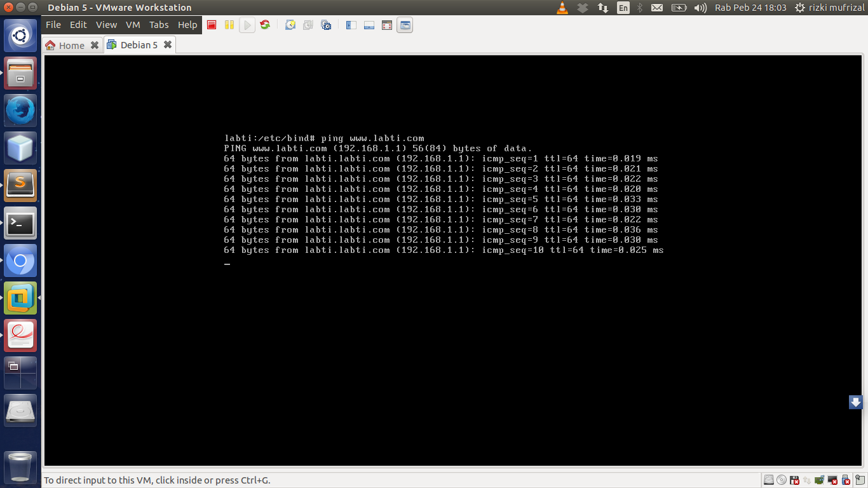
Task: Open the rizki mufrizal session menu
Action: pos(830,8)
